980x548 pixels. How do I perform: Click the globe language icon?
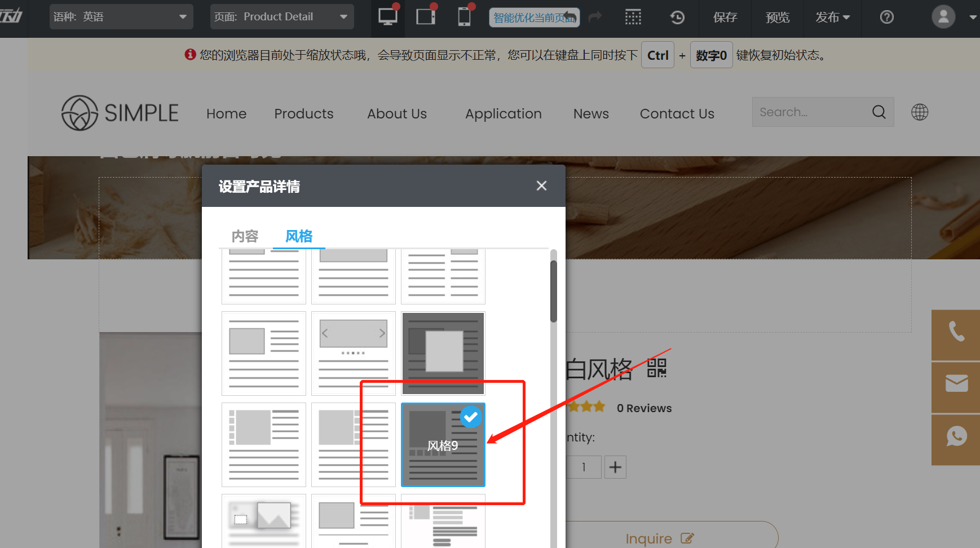920,112
